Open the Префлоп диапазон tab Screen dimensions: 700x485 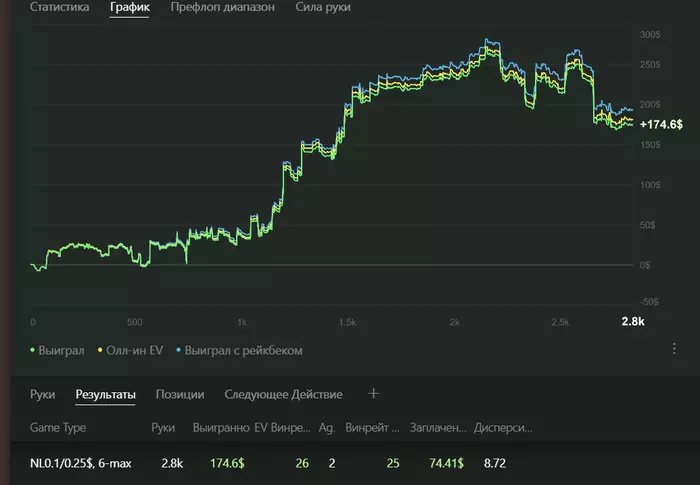[223, 7]
